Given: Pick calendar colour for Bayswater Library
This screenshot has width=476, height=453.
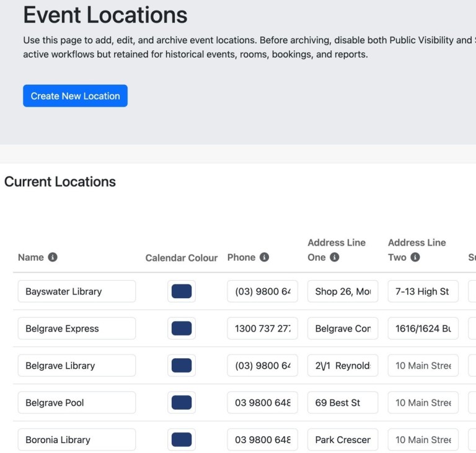Looking at the screenshot, I should tap(182, 291).
